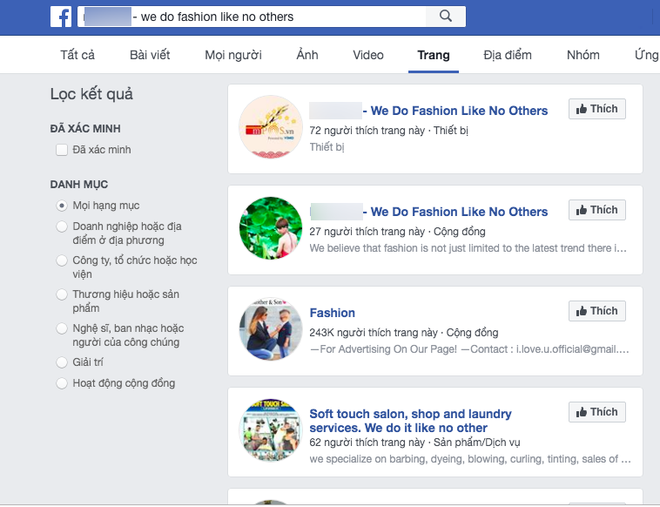Screen dimensions: 660x507
Task: Click Thích on the Fashion page
Action: pyautogui.click(x=597, y=311)
